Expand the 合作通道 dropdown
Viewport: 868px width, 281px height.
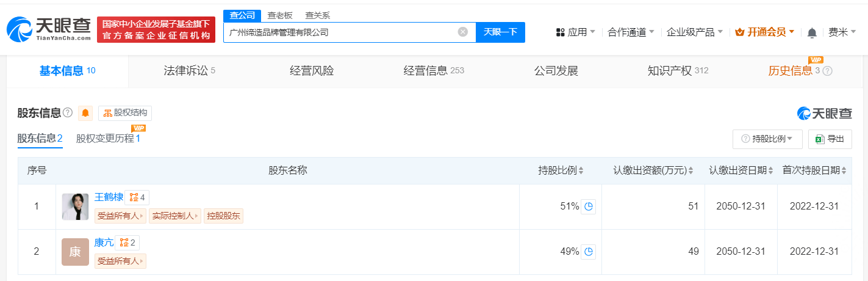pyautogui.click(x=631, y=32)
